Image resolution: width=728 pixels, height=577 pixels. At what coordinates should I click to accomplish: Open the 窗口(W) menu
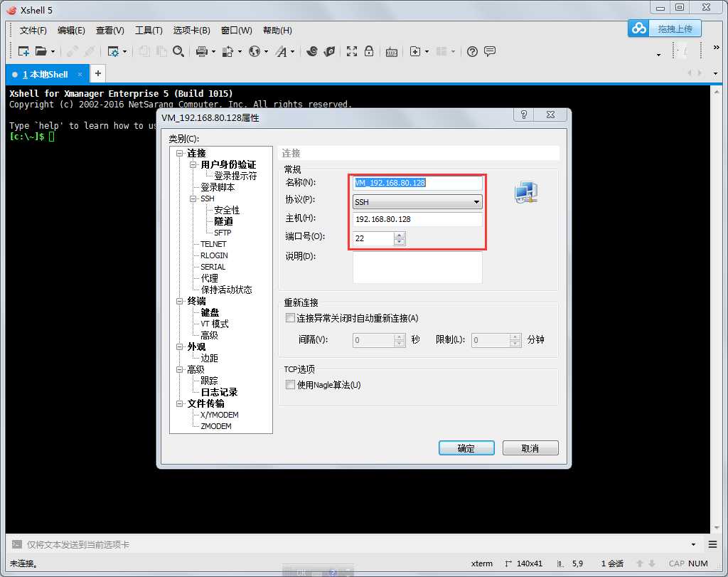pyautogui.click(x=236, y=30)
